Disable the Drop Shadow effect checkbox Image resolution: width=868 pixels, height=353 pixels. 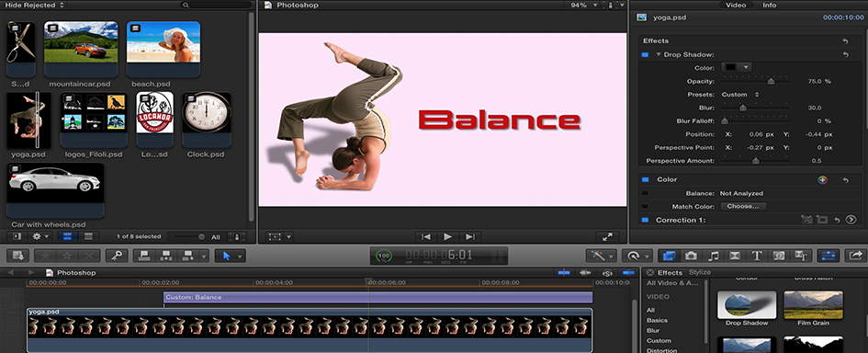(645, 55)
